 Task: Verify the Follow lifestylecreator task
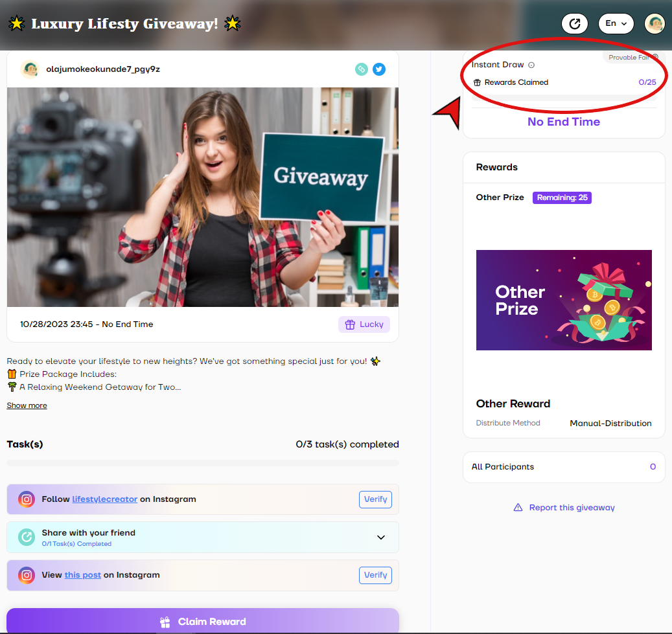pyautogui.click(x=375, y=499)
